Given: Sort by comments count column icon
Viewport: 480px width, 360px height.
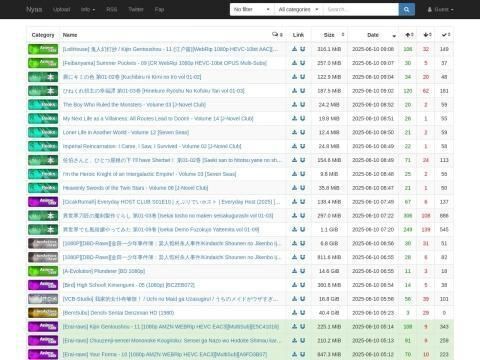Looking at the screenshot, I should 277,35.
